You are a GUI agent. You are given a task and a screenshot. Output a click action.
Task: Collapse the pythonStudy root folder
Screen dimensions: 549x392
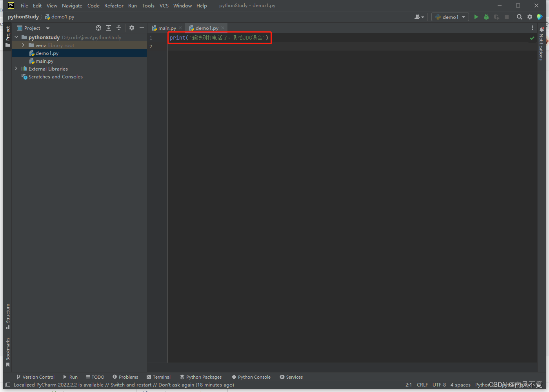point(16,37)
